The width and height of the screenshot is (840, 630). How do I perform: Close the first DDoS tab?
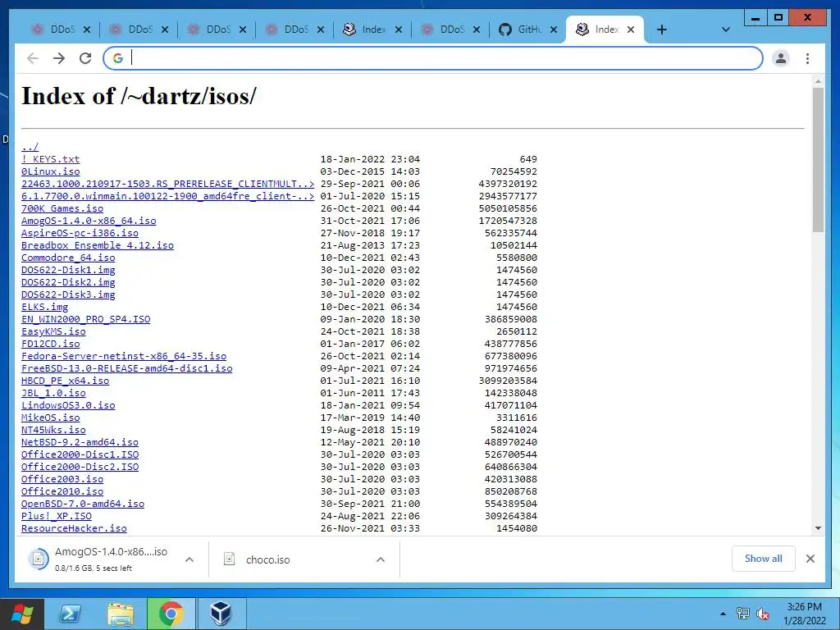[x=87, y=30]
